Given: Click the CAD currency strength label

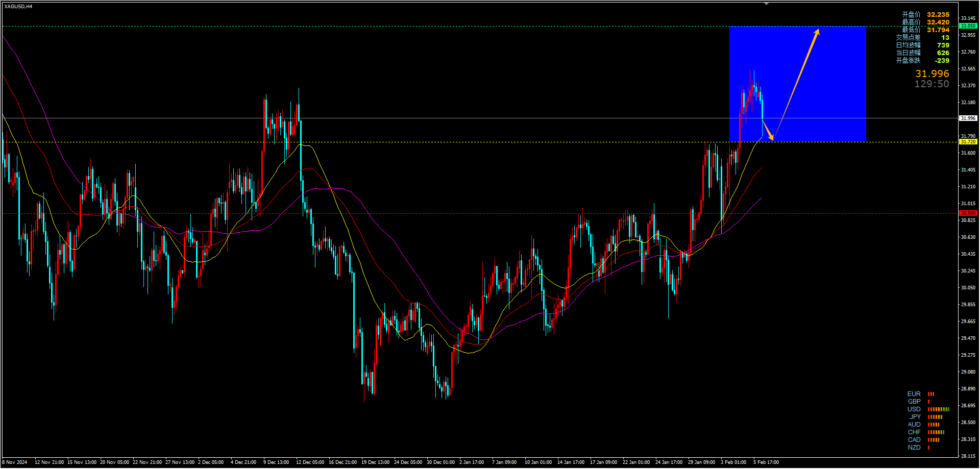Looking at the screenshot, I should click(x=914, y=440).
